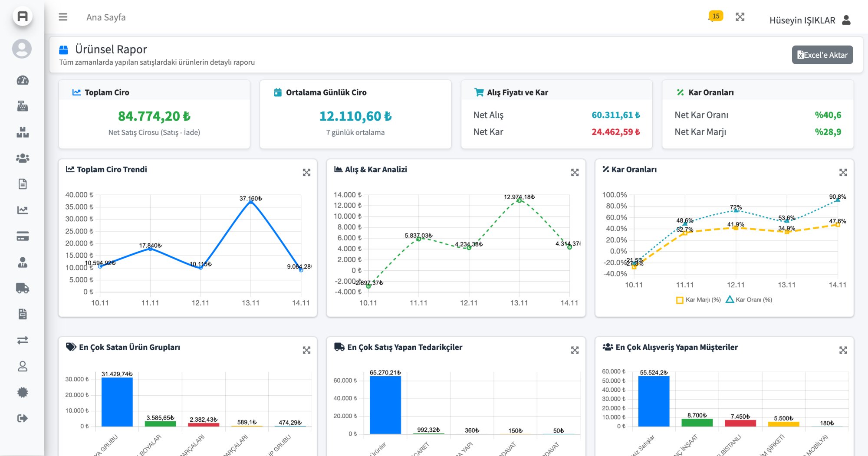Image resolution: width=868 pixels, height=456 pixels.
Task: Open the dashboard gauge icon in sidebar
Action: [23, 80]
